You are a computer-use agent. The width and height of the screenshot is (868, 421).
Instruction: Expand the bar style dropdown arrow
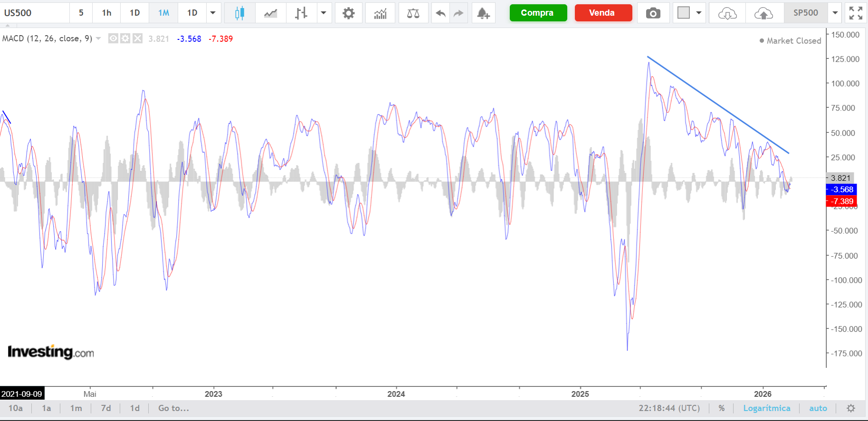click(x=324, y=13)
